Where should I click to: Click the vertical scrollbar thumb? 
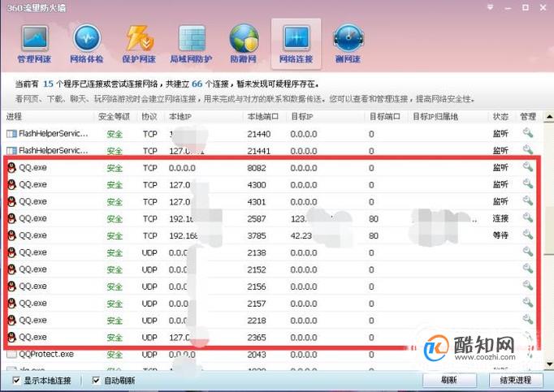point(549,231)
